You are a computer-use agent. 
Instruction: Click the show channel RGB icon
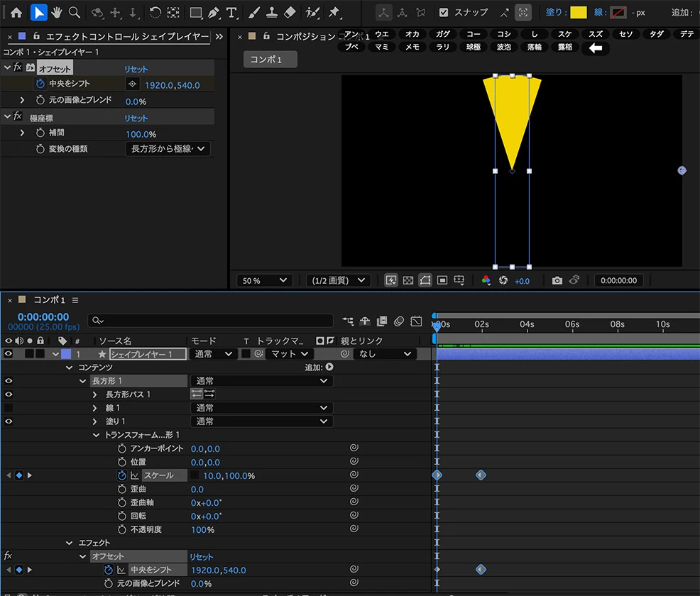(486, 280)
